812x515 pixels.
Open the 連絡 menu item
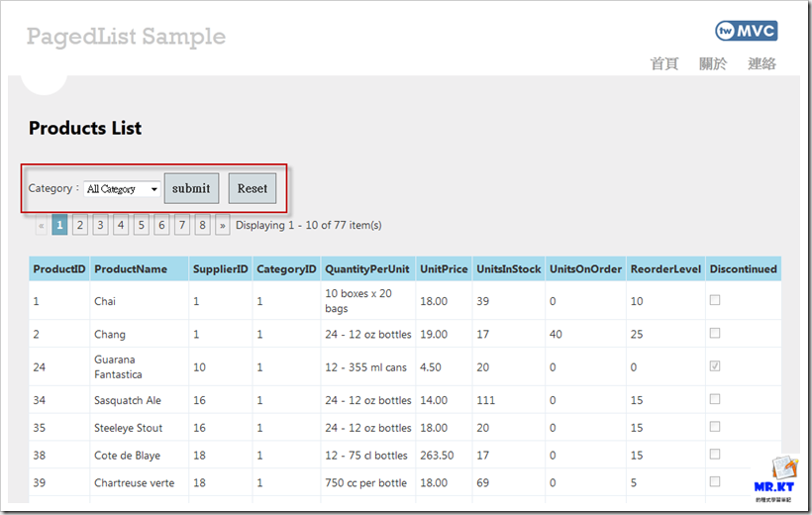761,63
